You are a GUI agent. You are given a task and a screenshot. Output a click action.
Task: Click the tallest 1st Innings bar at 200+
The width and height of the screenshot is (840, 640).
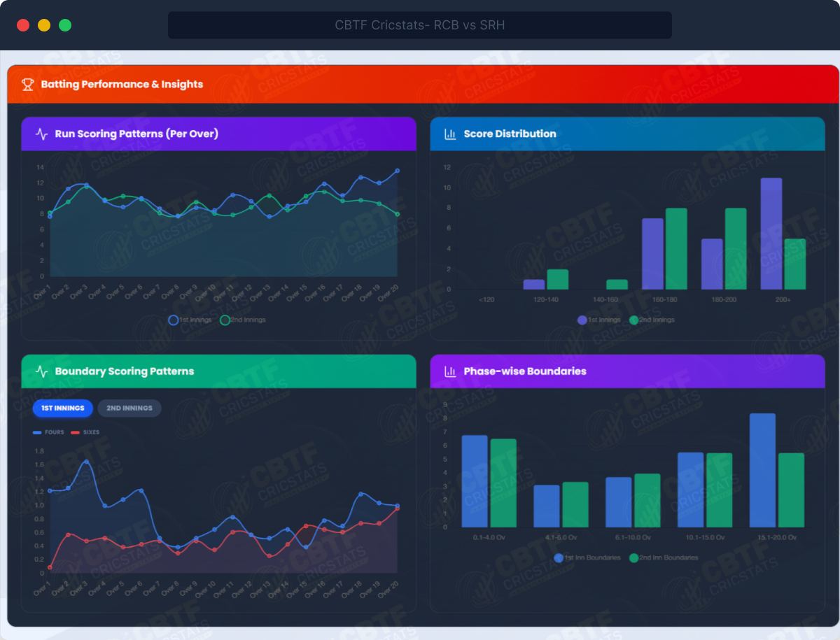point(771,234)
